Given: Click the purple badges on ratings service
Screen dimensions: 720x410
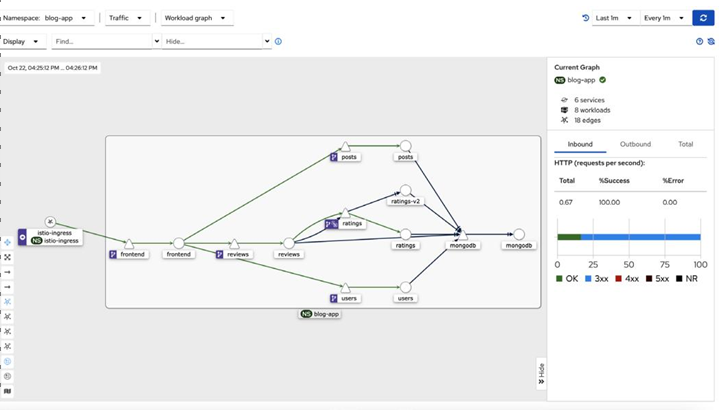Looking at the screenshot, I should click(x=332, y=224).
